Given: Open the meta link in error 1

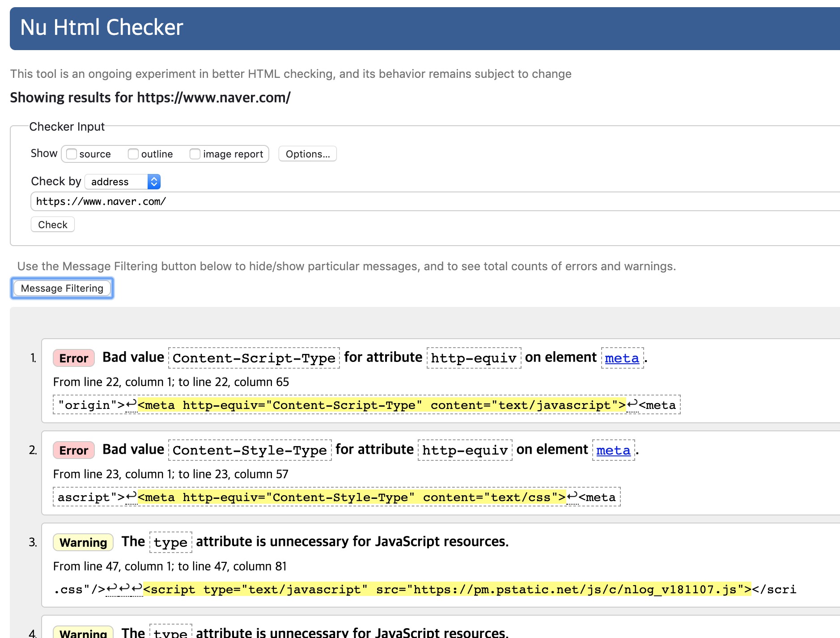Looking at the screenshot, I should (x=622, y=358).
